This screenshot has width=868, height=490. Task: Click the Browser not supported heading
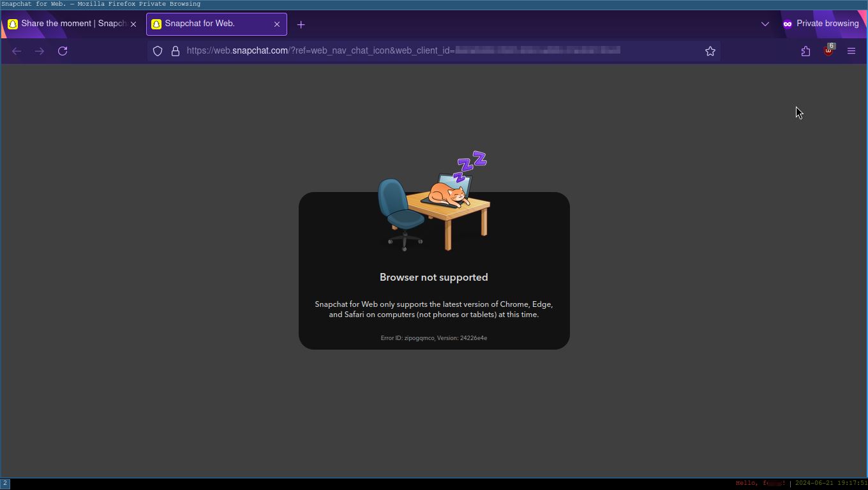pos(434,278)
